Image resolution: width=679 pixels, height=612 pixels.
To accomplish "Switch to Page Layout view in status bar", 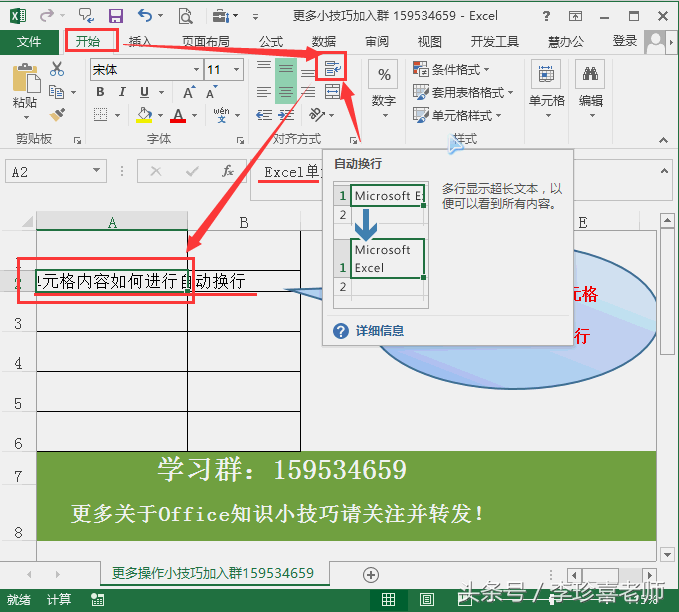I will 427,599.
